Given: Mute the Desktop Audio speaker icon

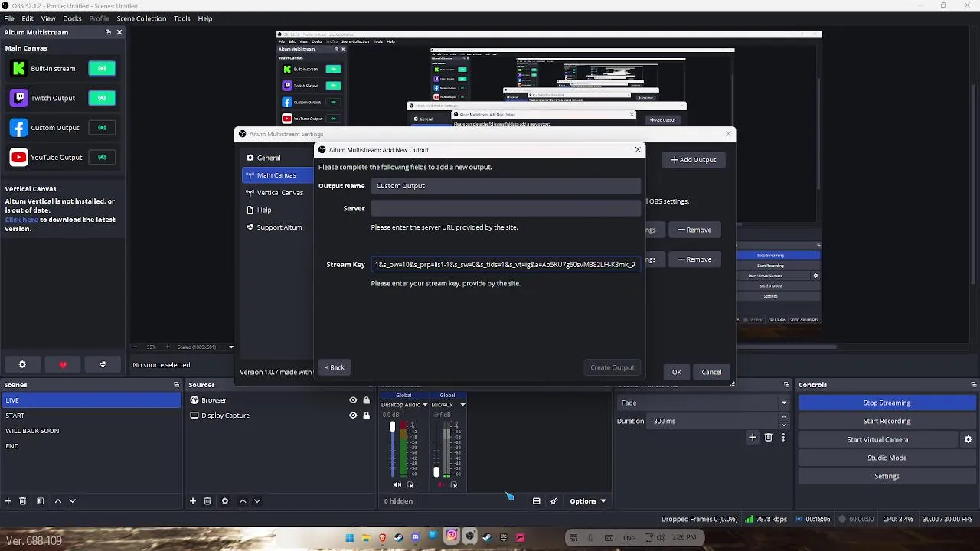Looking at the screenshot, I should tap(397, 485).
